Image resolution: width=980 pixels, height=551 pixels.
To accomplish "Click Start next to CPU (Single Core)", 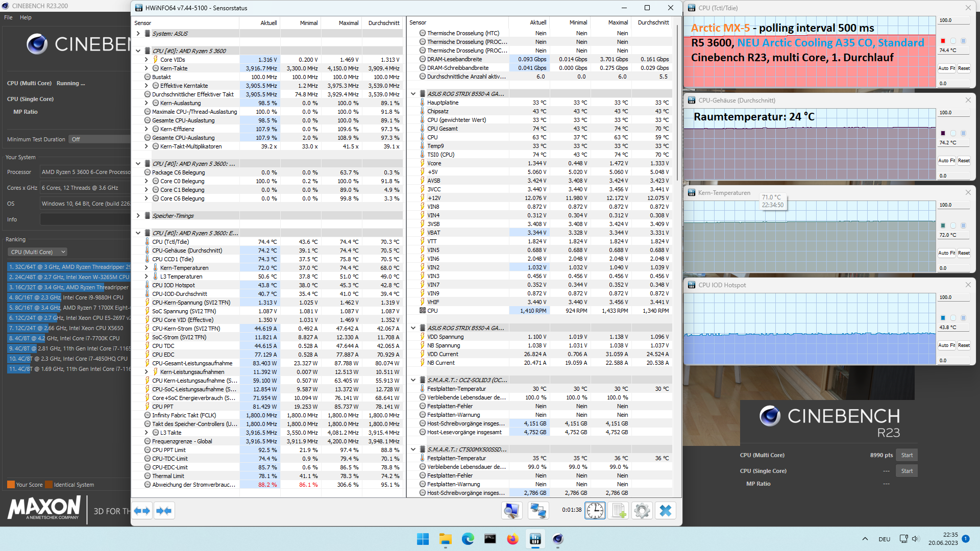I will 906,471.
